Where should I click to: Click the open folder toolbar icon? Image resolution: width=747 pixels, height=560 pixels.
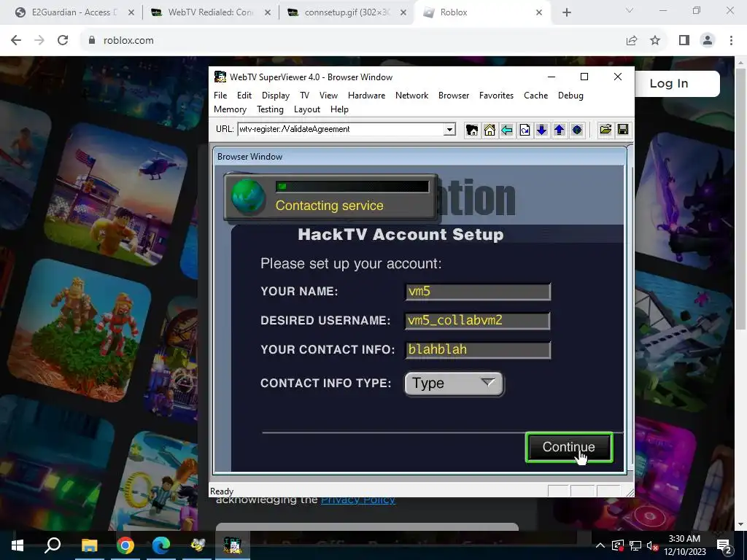(605, 130)
